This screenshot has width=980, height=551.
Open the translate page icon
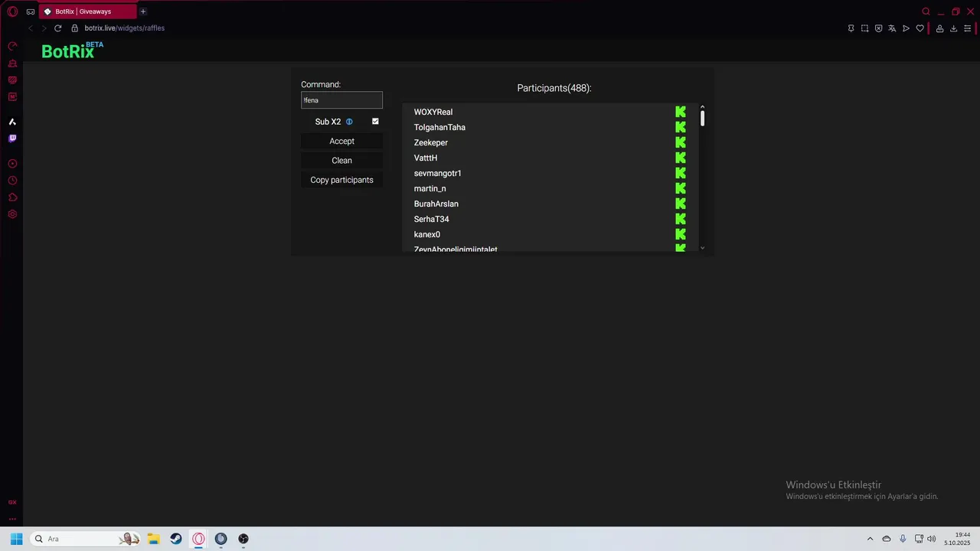coord(892,28)
